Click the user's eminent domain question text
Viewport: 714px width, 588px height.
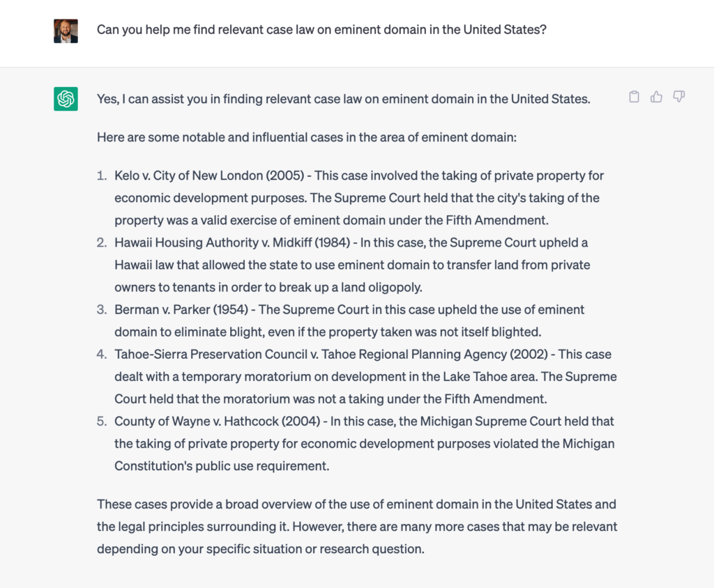(x=321, y=29)
